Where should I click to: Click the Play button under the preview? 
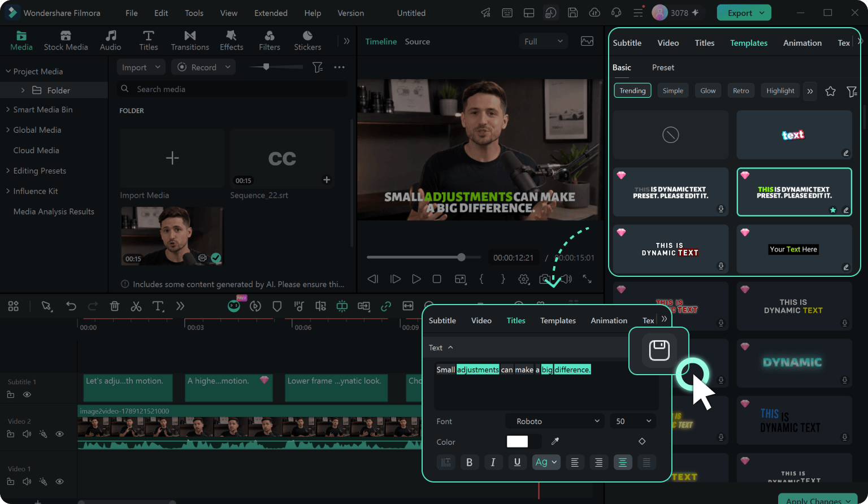point(416,279)
